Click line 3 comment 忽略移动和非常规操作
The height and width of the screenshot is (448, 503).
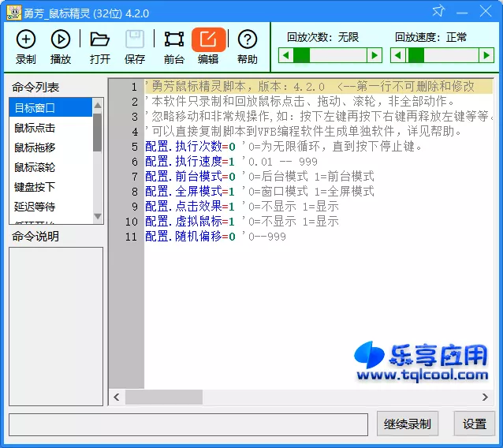click(x=319, y=116)
